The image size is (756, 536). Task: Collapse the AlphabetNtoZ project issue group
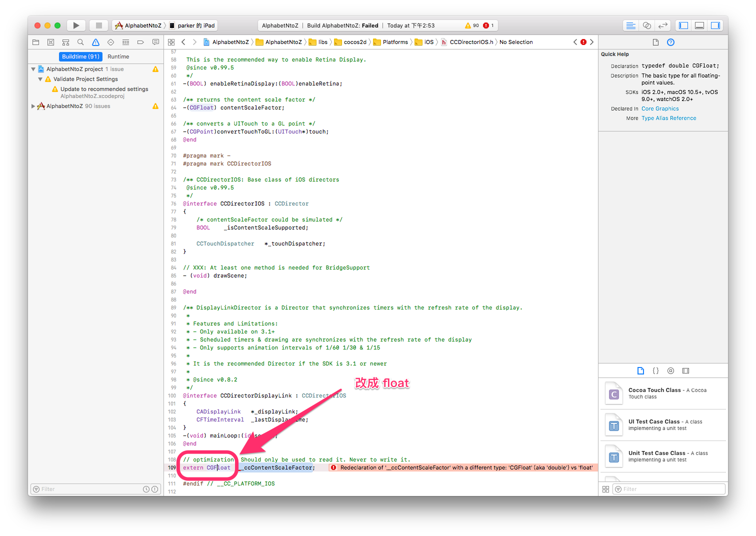click(x=33, y=69)
